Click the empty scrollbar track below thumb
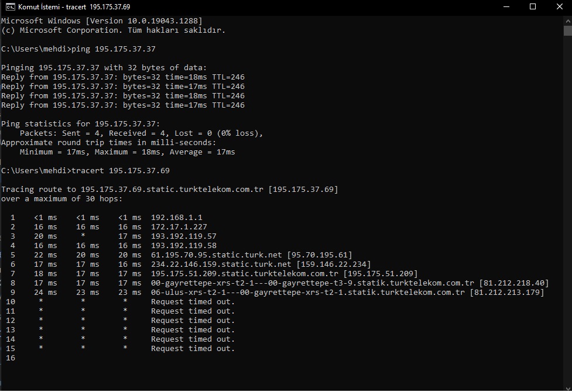The height and width of the screenshot is (392, 572). coord(567,209)
